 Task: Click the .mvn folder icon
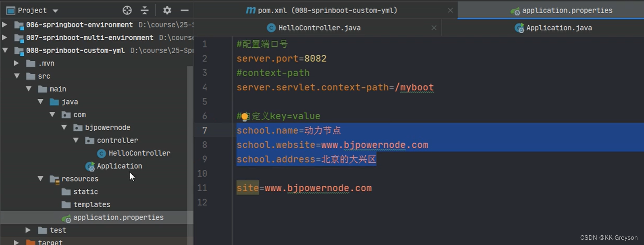click(x=31, y=63)
